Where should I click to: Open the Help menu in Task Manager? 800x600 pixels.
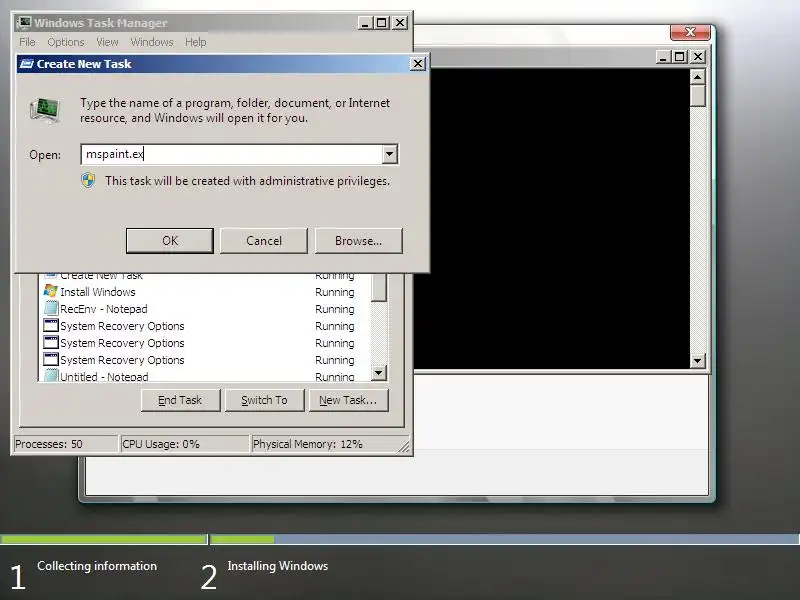195,42
